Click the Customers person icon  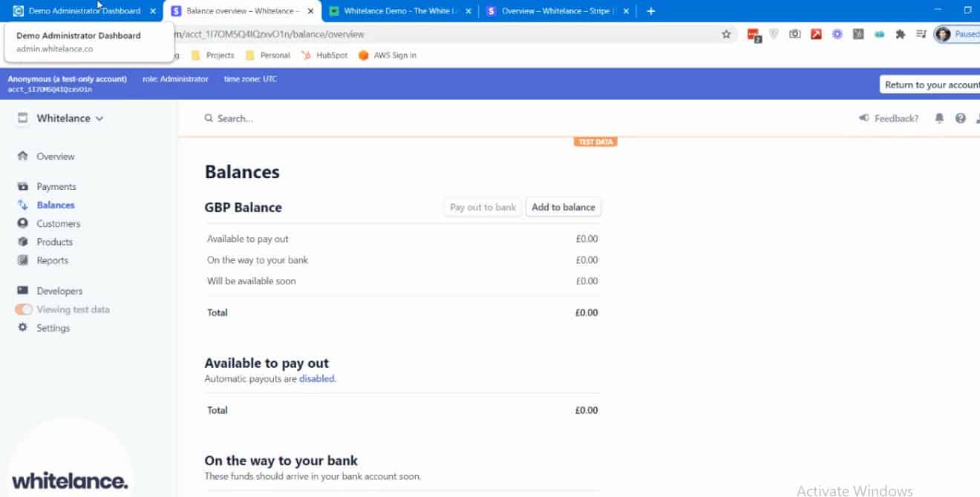pyautogui.click(x=22, y=224)
